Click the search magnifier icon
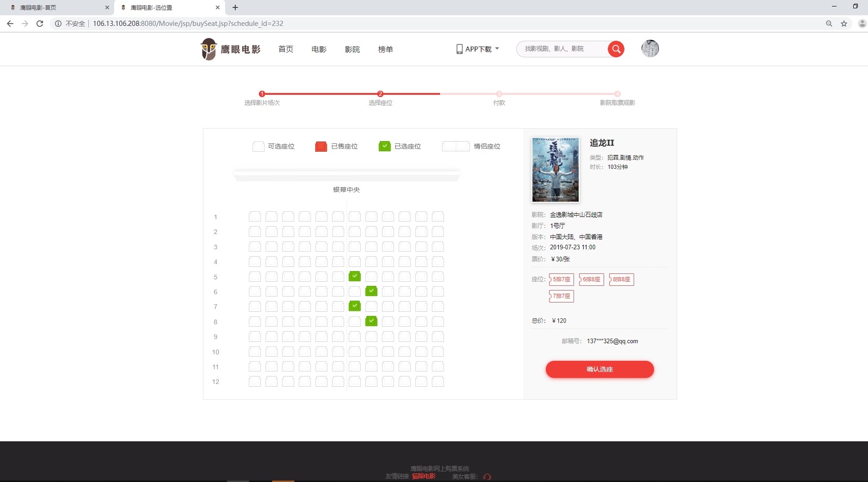Viewport: 868px width, 482px height. 616,49
